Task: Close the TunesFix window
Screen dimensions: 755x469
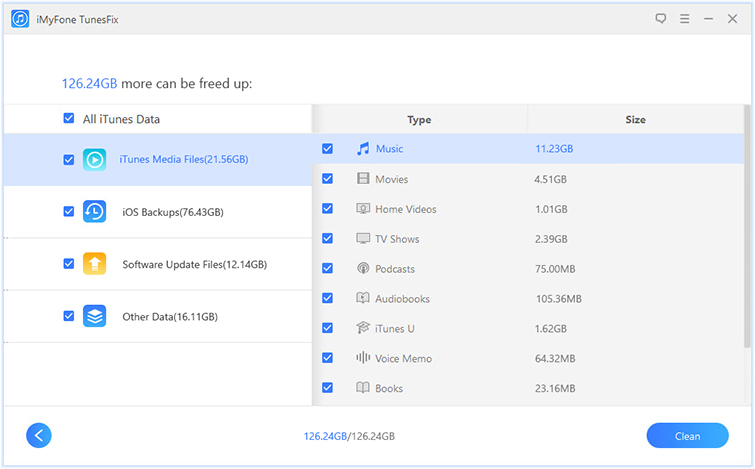Action: point(732,19)
